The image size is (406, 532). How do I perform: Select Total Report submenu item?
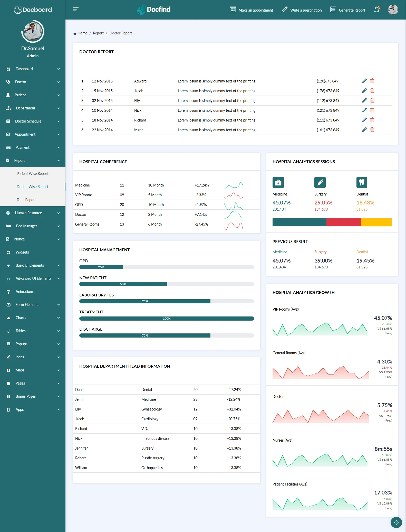pos(26,200)
